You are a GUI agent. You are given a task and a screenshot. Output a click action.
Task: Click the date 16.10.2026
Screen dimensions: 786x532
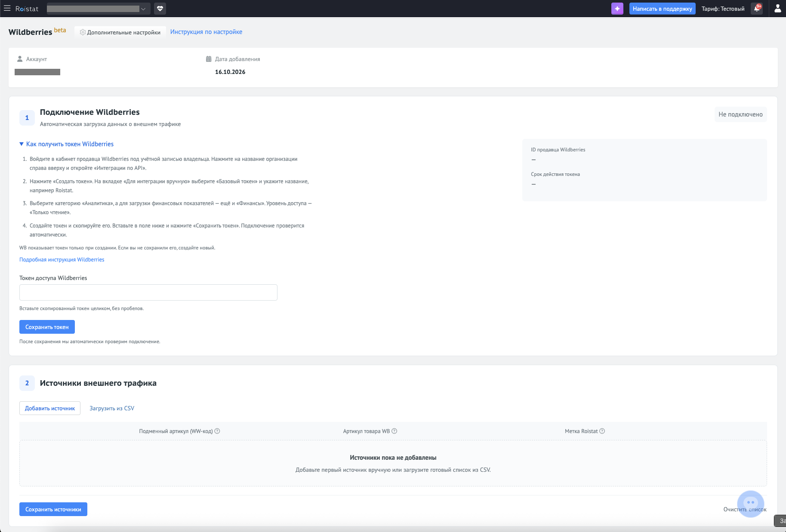coord(230,72)
